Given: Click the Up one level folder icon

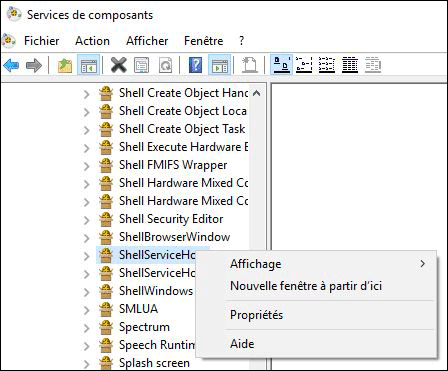Looking at the screenshot, I should (x=65, y=65).
